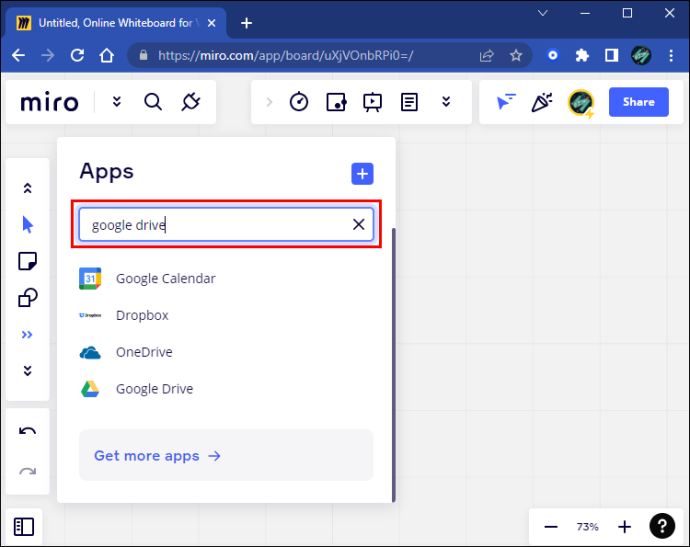Open a new browser tab
Screen dimensions: 690x547
click(x=246, y=23)
